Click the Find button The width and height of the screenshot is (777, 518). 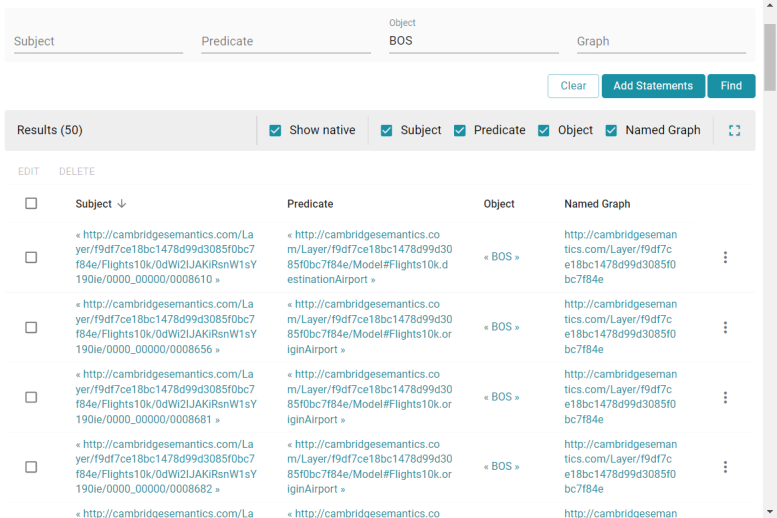(731, 86)
